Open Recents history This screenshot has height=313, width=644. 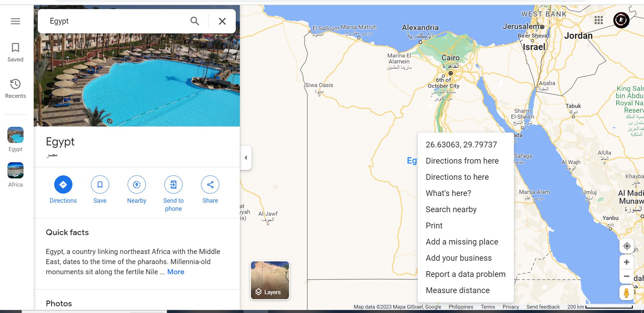[x=15, y=89]
